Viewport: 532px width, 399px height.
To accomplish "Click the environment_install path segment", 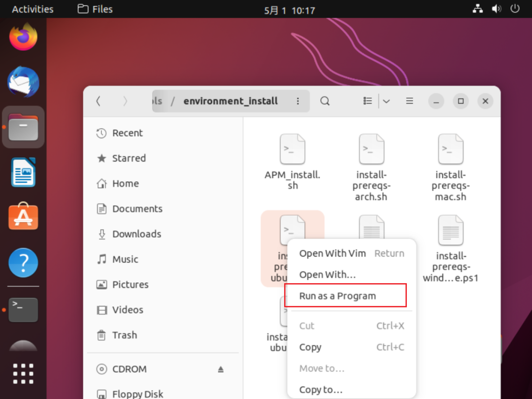I will [231, 101].
